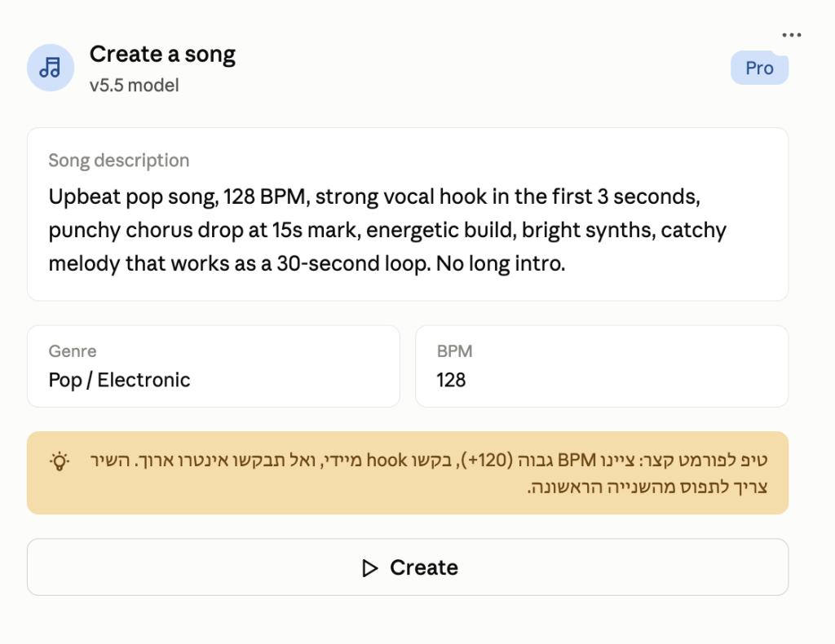Viewport: 835px width, 644px height.
Task: Click the music note icon
Action: [x=51, y=68]
